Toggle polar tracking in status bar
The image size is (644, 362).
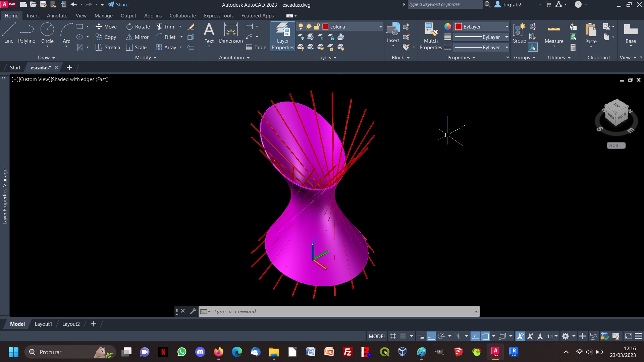tap(441, 336)
